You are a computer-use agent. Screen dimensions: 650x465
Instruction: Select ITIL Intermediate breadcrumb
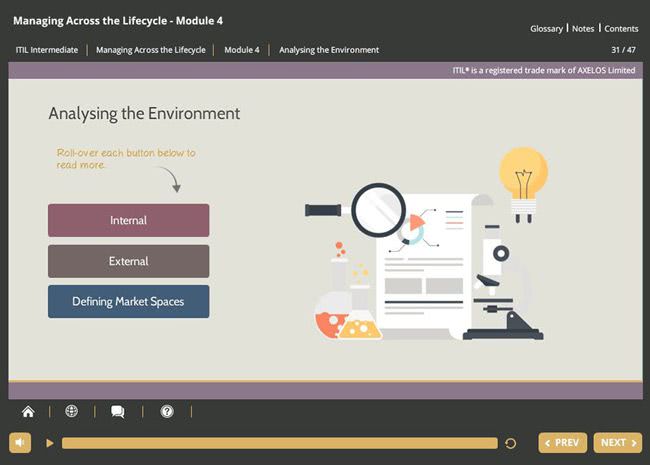coord(47,50)
